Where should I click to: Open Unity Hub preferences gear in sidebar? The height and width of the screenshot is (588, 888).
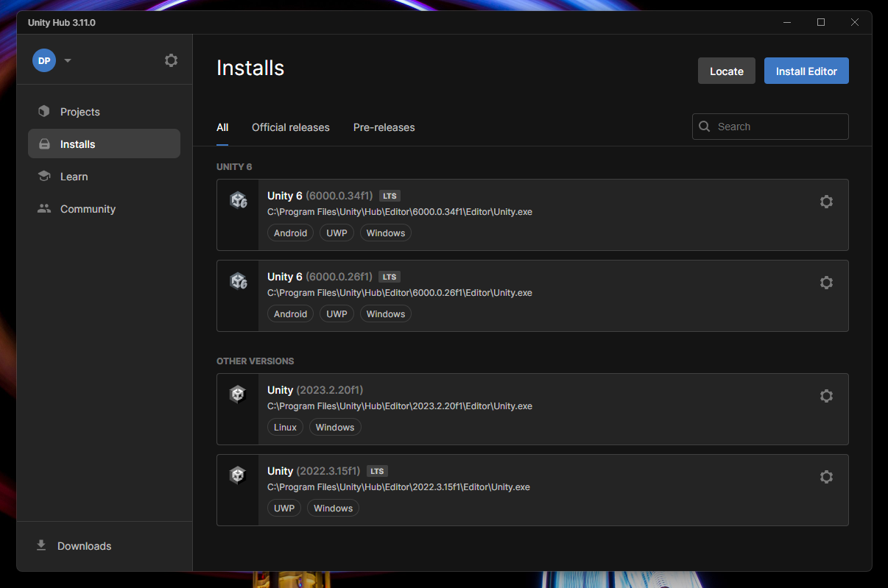click(x=171, y=60)
